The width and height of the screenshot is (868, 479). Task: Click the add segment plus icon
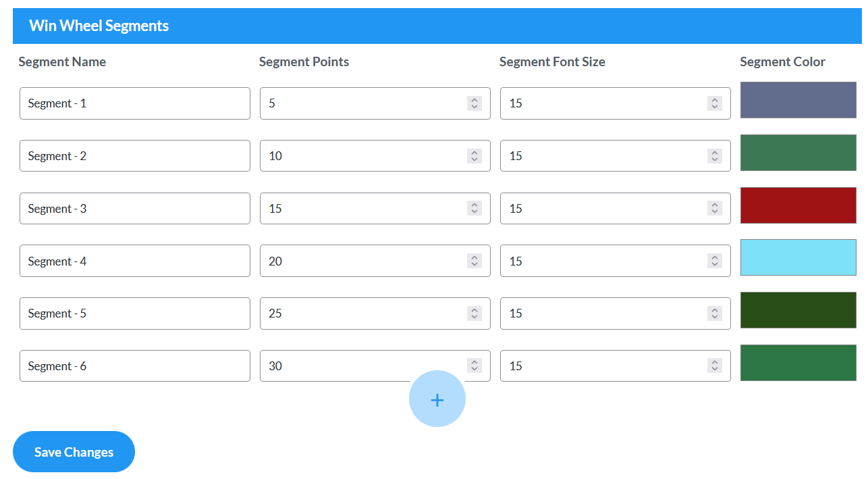[x=437, y=399]
